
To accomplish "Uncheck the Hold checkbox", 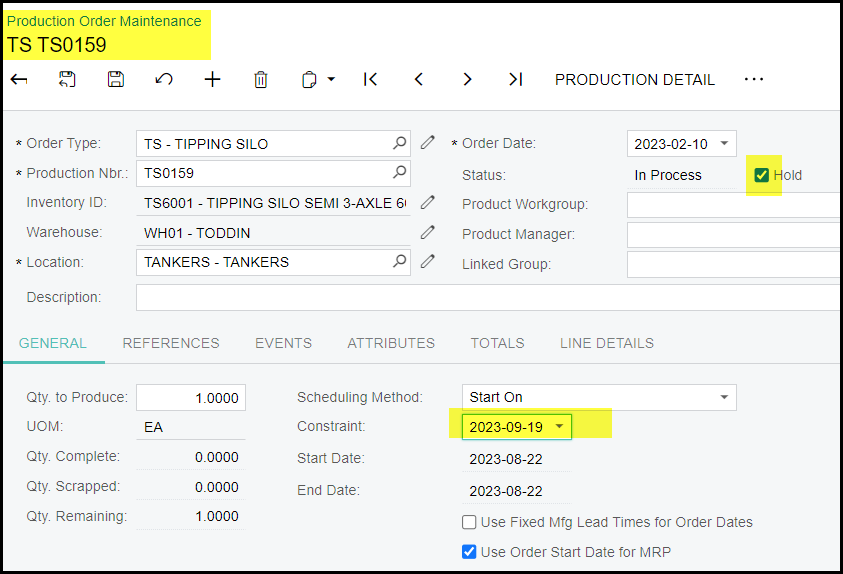I will 762,175.
